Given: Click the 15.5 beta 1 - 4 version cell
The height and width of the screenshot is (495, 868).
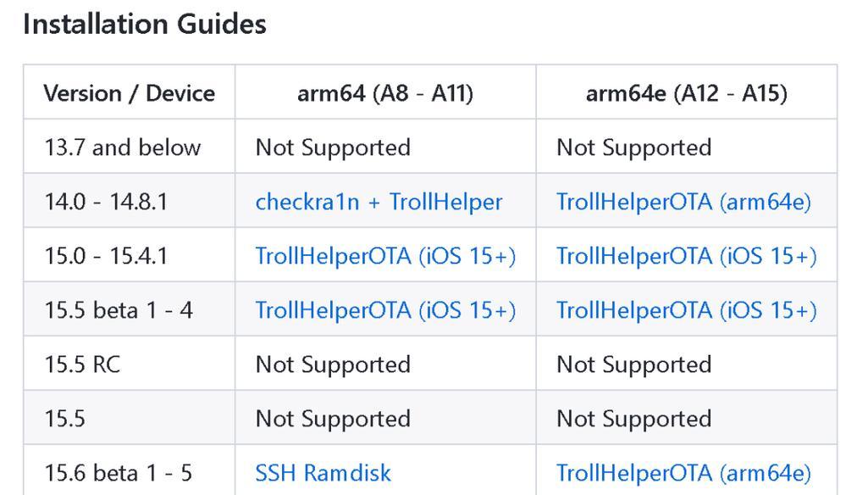Looking at the screenshot, I should point(119,310).
